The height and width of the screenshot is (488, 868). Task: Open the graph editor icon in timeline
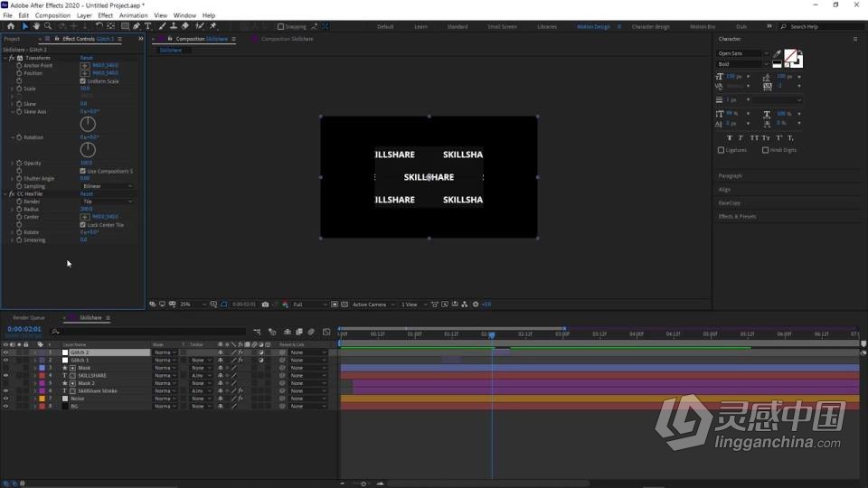[326, 332]
